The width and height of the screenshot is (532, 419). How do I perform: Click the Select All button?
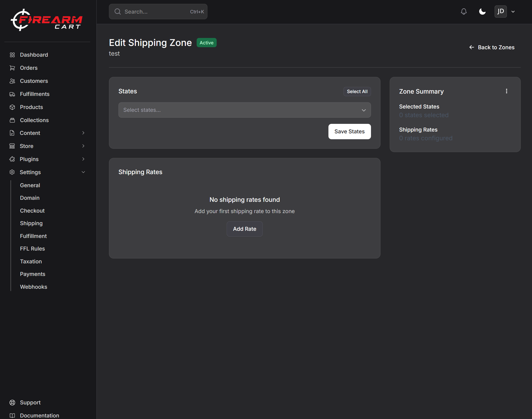point(357,92)
